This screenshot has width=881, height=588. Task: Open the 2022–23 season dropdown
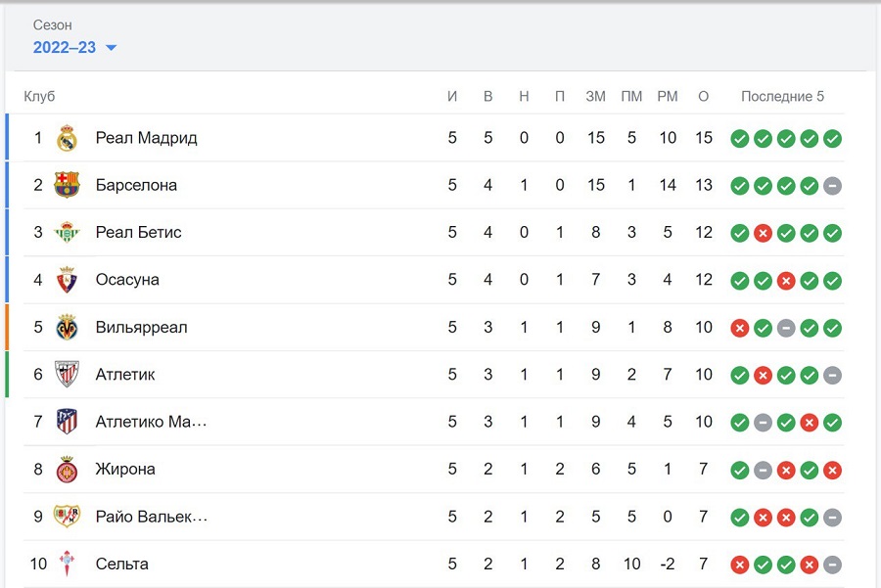[75, 47]
